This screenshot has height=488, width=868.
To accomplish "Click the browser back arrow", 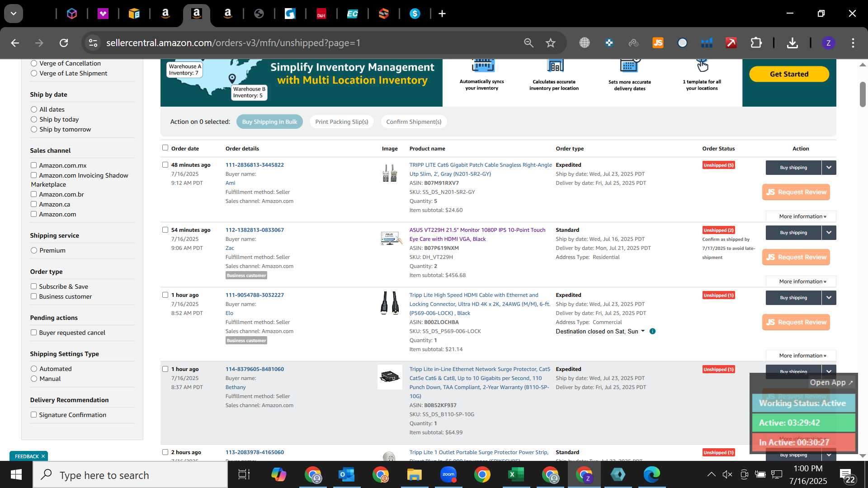I will pos(15,43).
